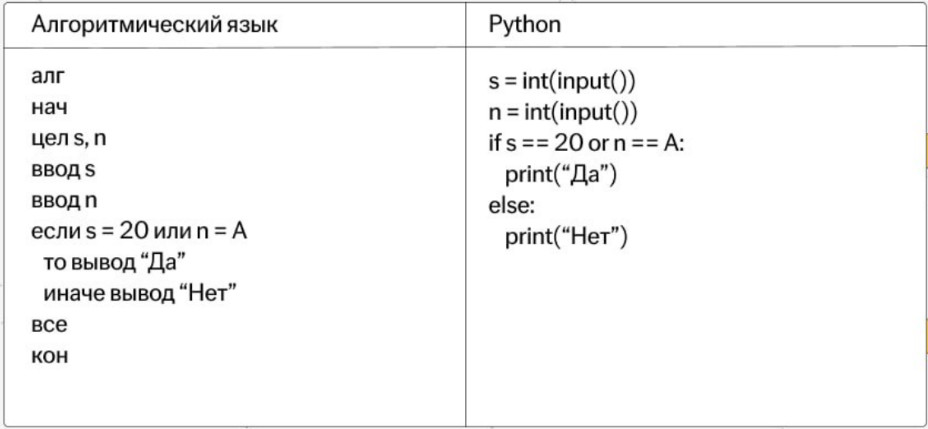
Task: Select the 'цел s, n' declaration line
Action: pyautogui.click(x=69, y=140)
